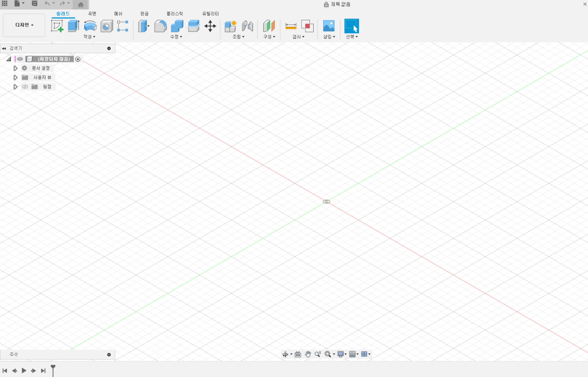Select the Revolve tool

click(90, 26)
